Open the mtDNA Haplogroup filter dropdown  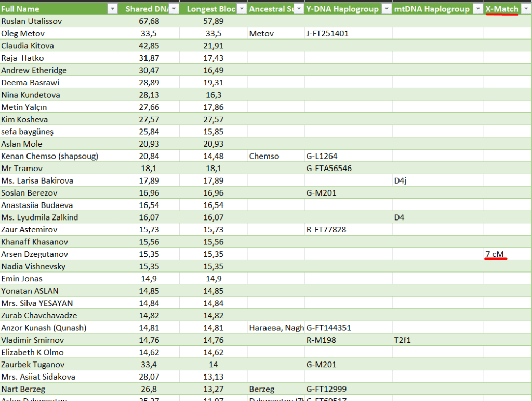point(477,9)
